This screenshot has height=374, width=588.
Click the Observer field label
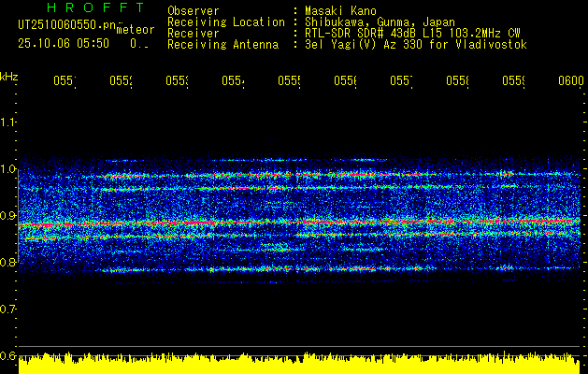point(194,11)
